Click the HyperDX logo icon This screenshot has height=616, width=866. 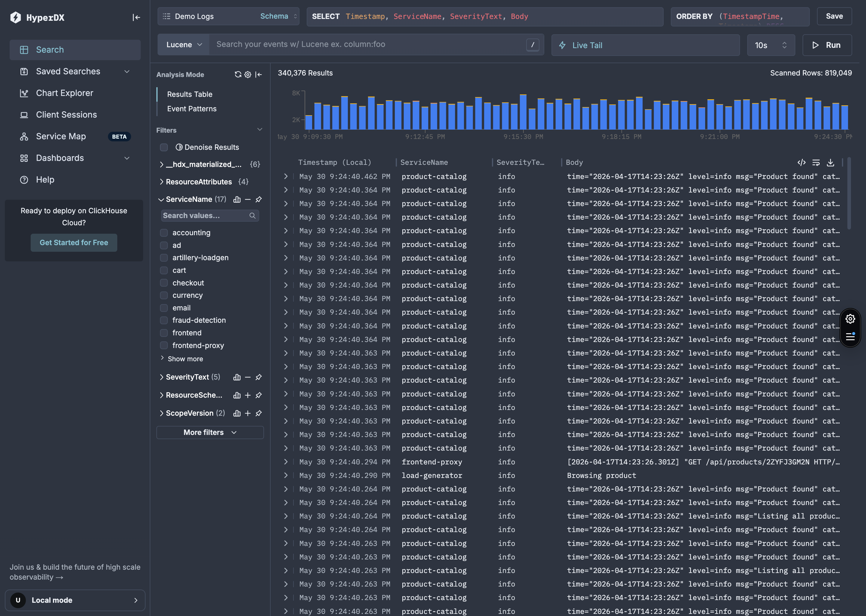pyautogui.click(x=16, y=17)
